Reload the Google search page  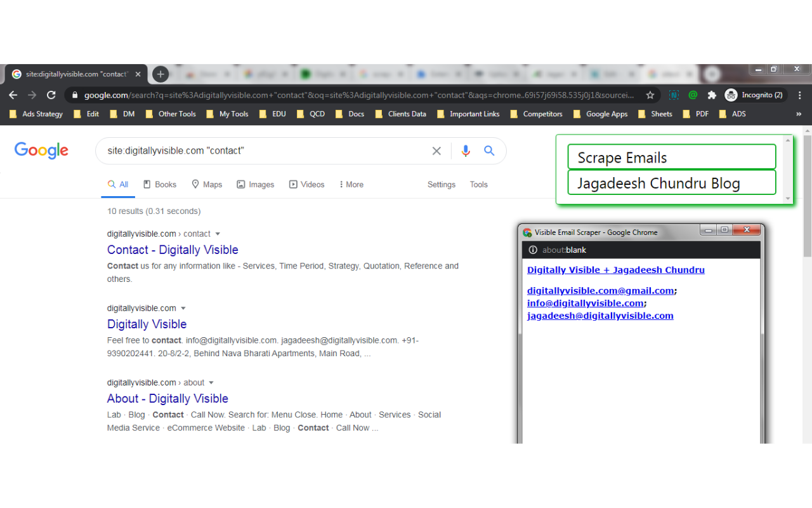point(51,95)
